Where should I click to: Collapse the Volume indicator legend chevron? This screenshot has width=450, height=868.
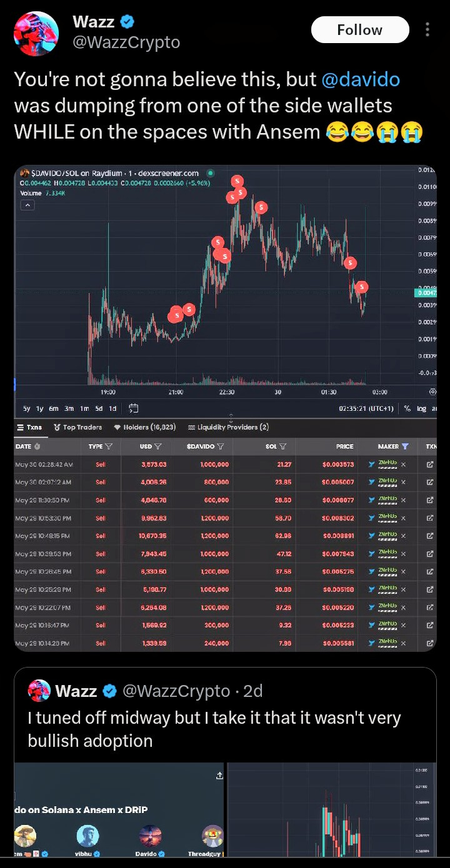(27, 205)
